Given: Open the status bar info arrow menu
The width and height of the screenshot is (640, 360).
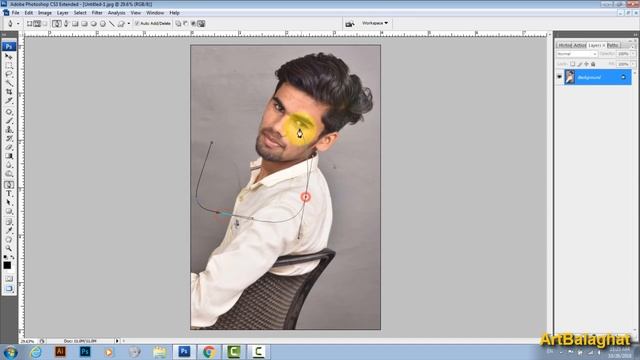Looking at the screenshot, I should click(x=117, y=341).
